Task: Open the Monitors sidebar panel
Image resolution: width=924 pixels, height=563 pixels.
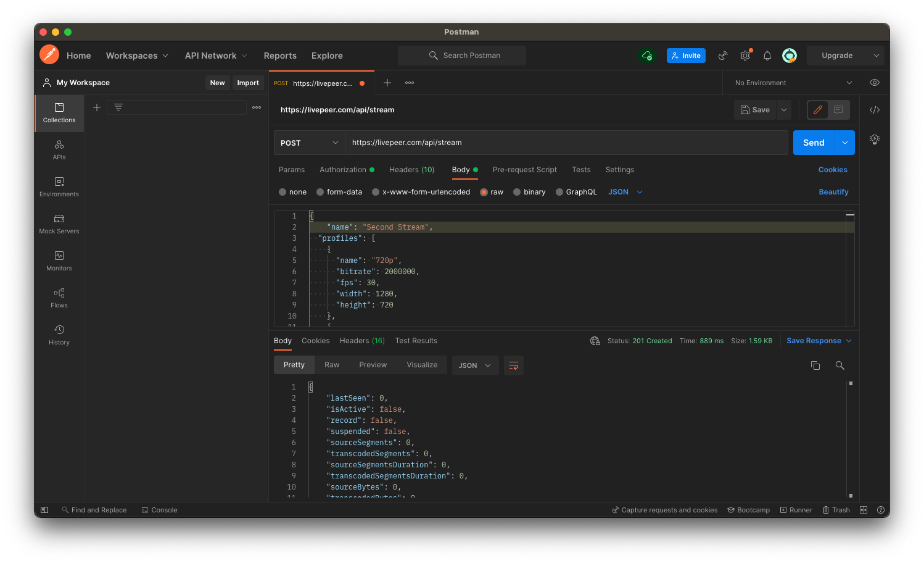Action: [x=59, y=261]
